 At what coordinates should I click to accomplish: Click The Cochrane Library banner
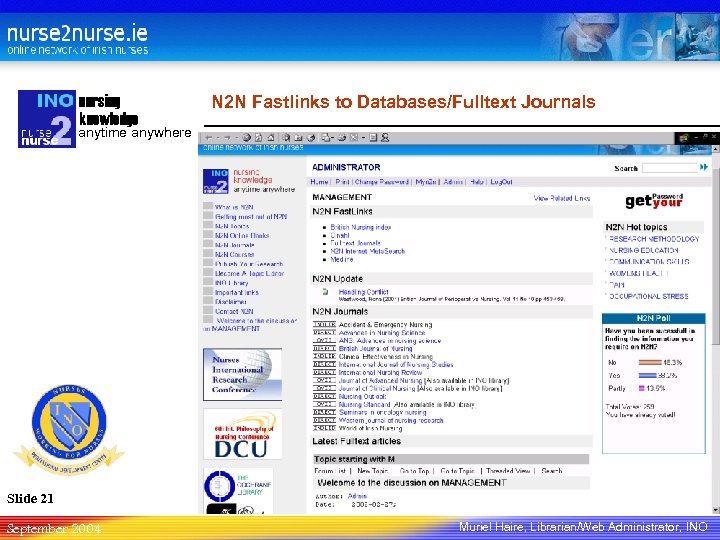[238, 485]
